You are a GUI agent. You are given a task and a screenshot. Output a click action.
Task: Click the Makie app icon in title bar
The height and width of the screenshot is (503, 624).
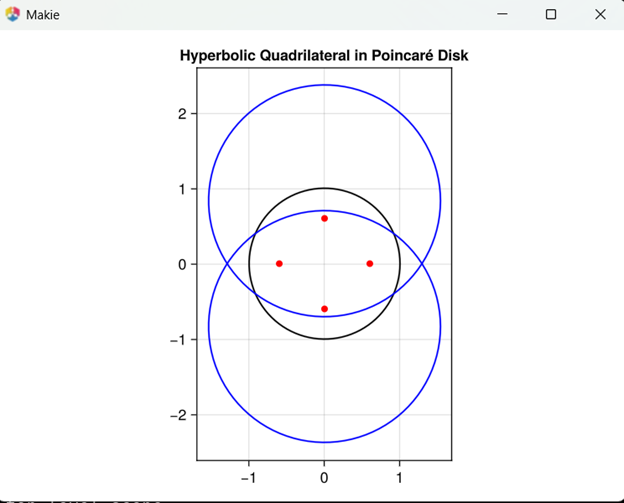13,15
